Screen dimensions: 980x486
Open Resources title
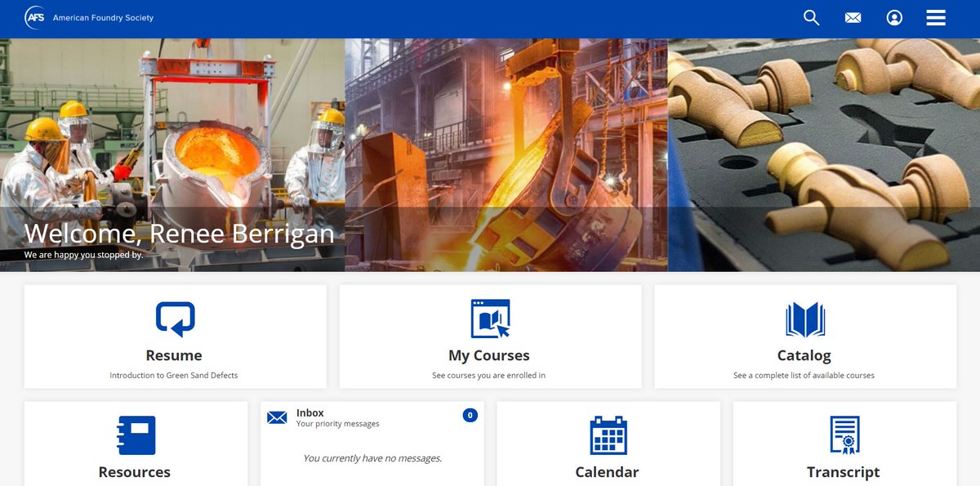[x=135, y=472]
